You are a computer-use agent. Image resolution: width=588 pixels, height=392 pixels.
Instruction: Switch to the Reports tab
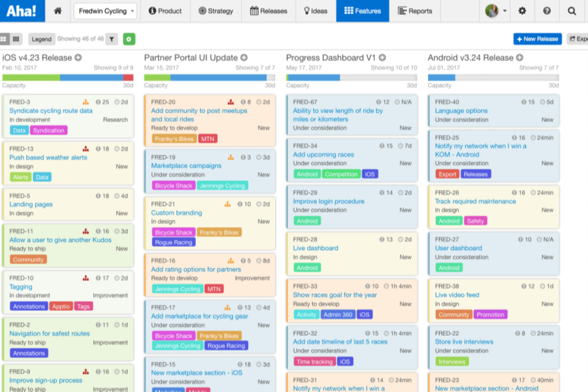point(415,11)
